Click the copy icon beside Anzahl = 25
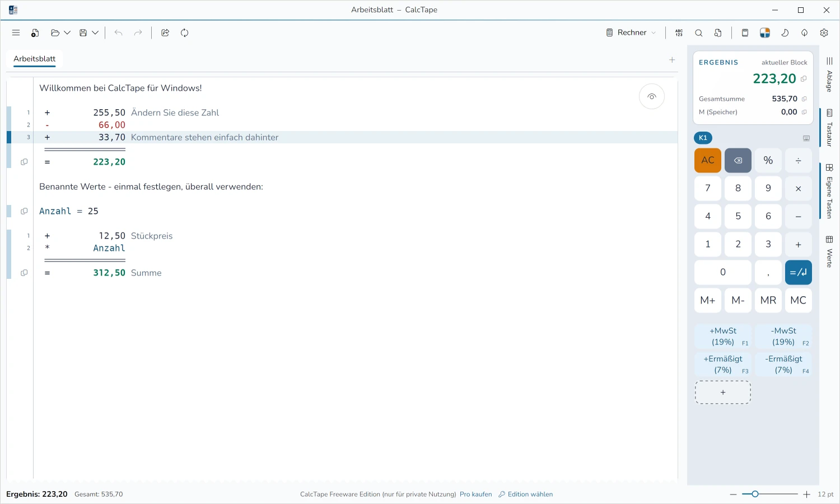The height and width of the screenshot is (504, 840). tap(24, 211)
